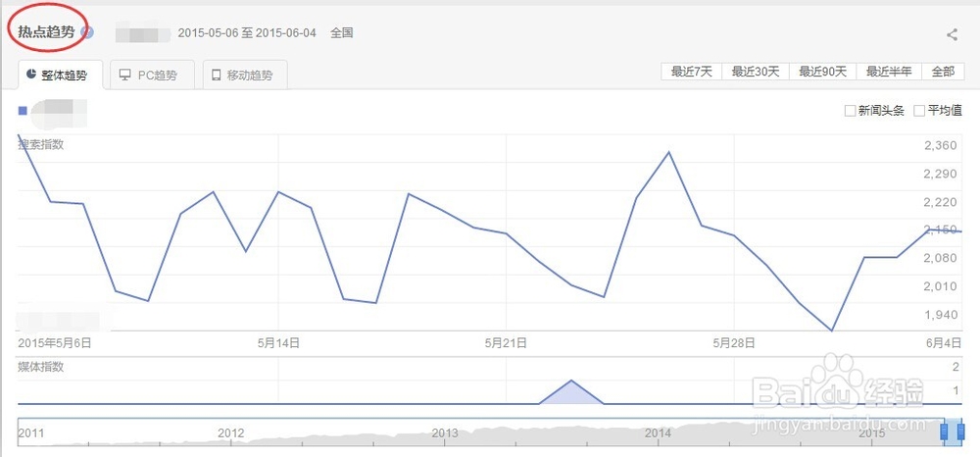Screen dimensions: 980x457
Task: Switch to the PC趋势 tab
Action: pos(152,75)
